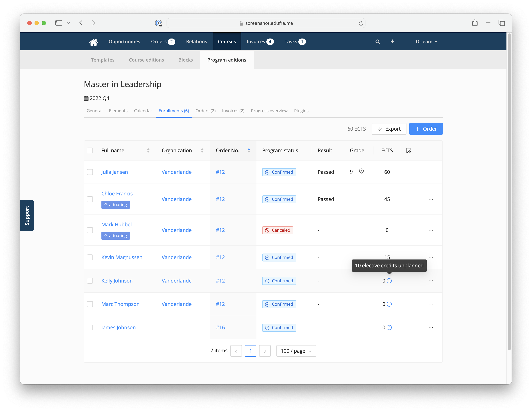Open the Relations menu
This screenshot has height=411, width=532.
click(x=196, y=42)
